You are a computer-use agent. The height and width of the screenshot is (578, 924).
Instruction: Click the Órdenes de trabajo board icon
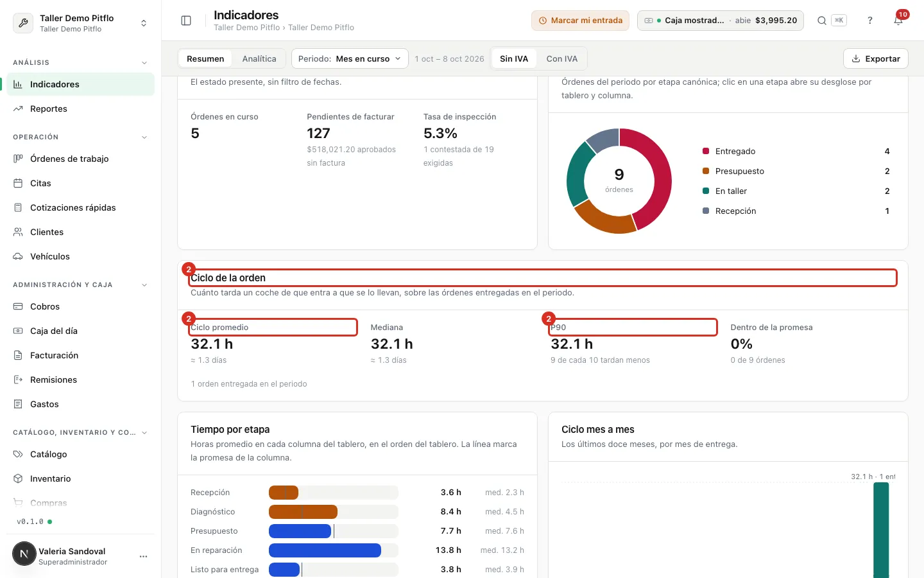[18, 159]
